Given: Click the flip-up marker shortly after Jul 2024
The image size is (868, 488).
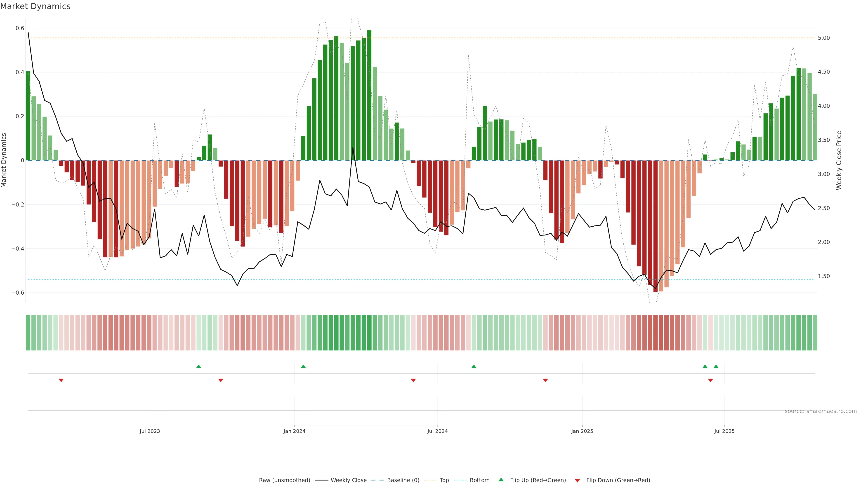Looking at the screenshot, I should click(474, 366).
